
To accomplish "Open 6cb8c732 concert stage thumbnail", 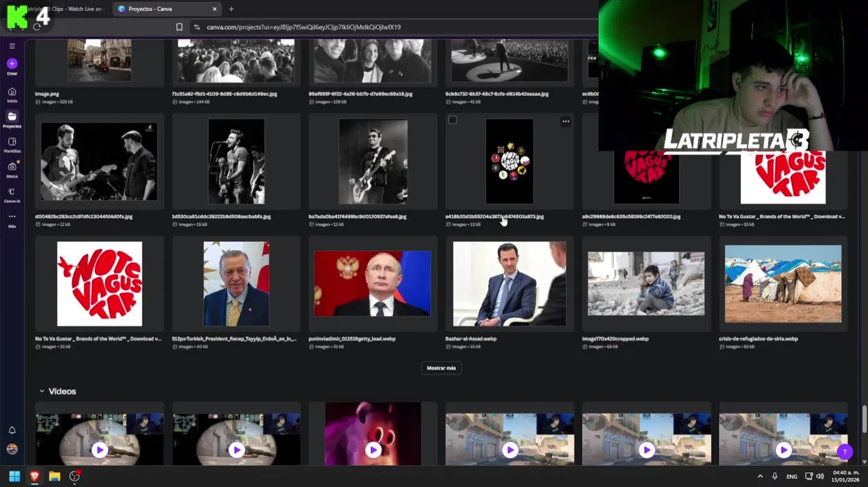I will coord(509,61).
